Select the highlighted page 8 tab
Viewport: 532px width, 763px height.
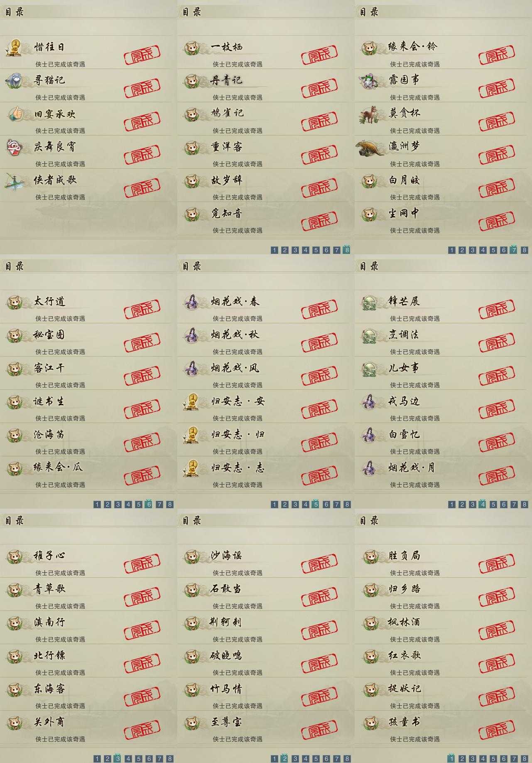[x=347, y=250]
